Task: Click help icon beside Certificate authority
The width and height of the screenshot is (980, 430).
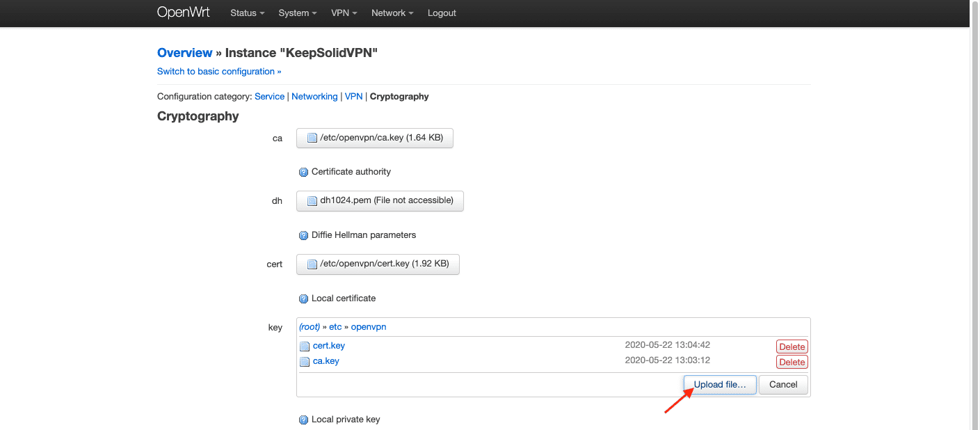Action: [x=303, y=172]
